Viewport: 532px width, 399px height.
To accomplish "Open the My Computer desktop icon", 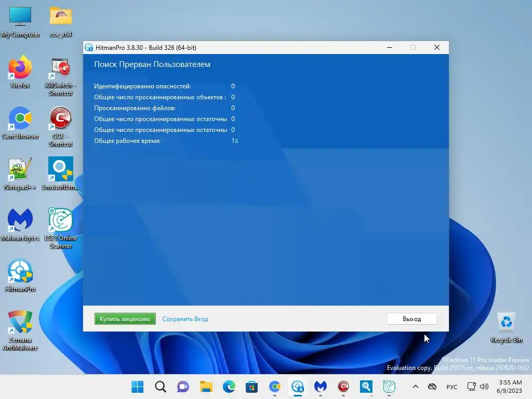I will [20, 21].
